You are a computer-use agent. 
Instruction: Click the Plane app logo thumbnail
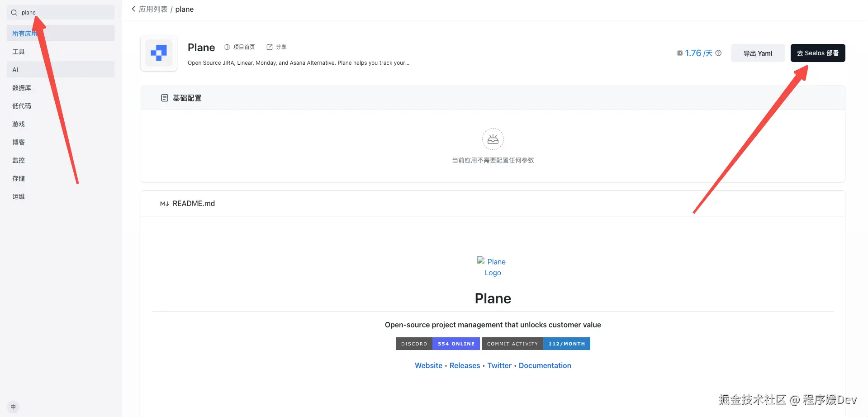coord(159,53)
